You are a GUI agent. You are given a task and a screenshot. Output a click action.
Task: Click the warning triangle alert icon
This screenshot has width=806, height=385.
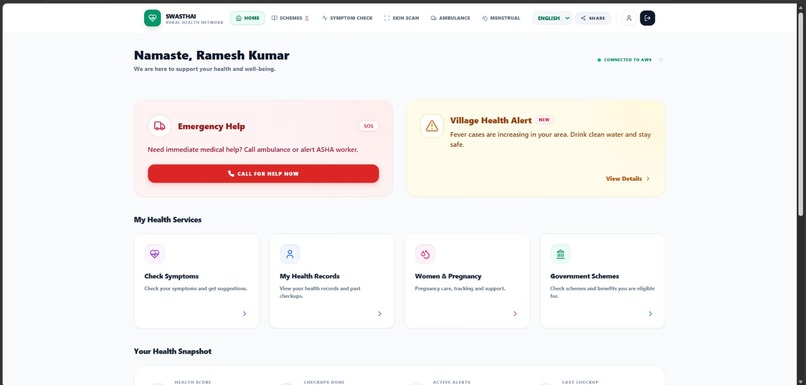(432, 126)
